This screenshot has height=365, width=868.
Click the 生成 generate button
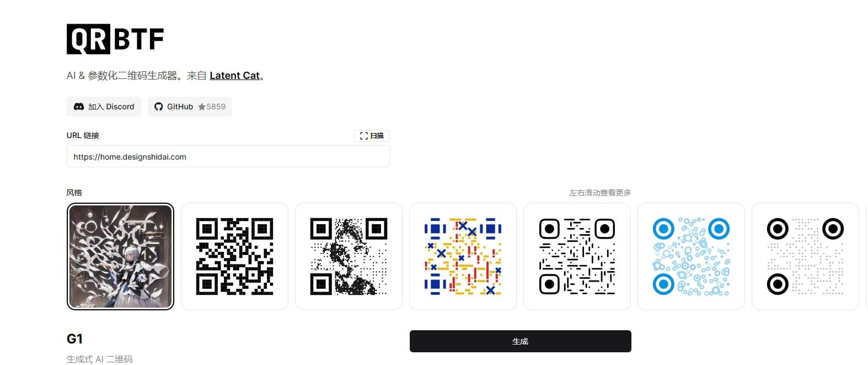pos(521,341)
